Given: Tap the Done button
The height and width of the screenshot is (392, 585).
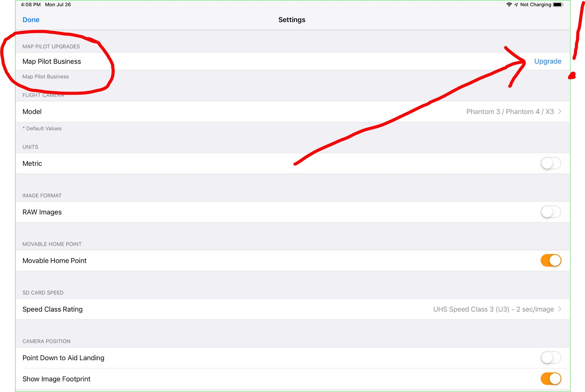Looking at the screenshot, I should (31, 20).
